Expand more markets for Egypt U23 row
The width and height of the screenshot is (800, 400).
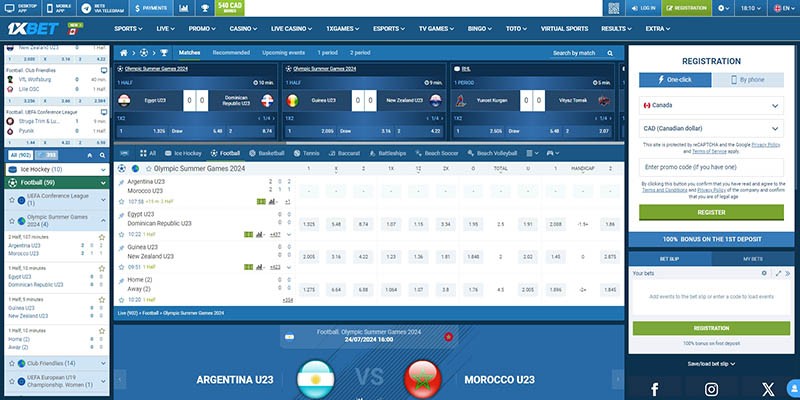(289, 235)
